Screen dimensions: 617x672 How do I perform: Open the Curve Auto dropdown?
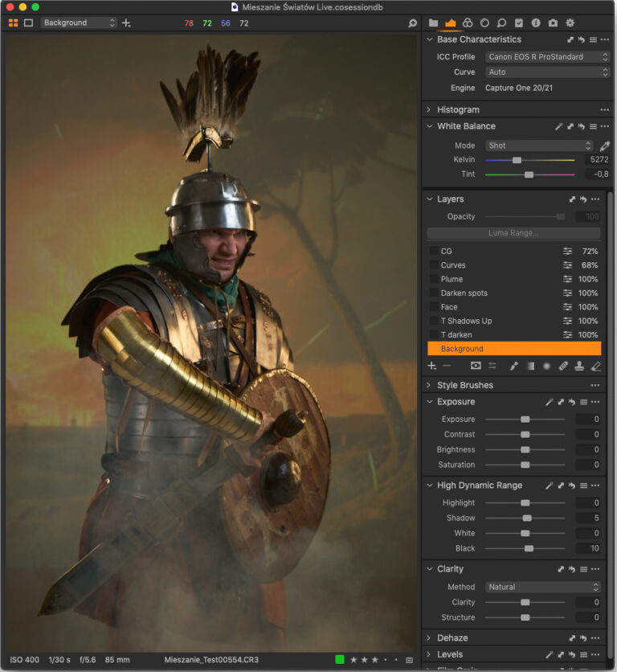tap(547, 72)
